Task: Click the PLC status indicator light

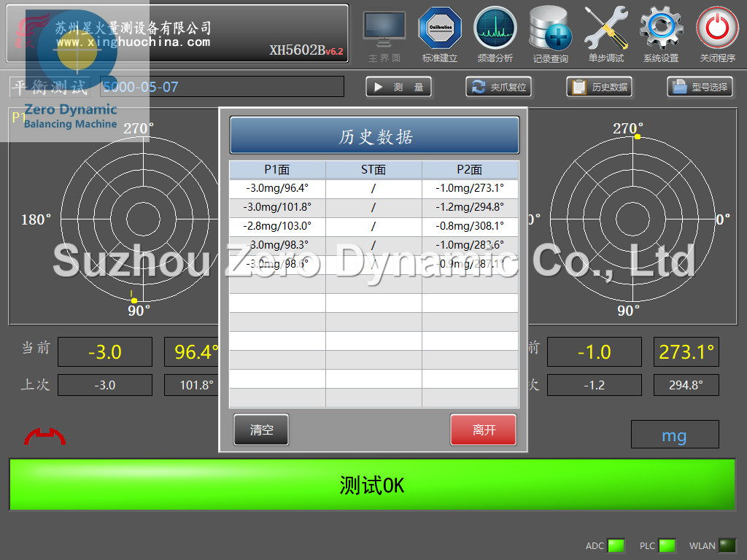Action: [667, 545]
